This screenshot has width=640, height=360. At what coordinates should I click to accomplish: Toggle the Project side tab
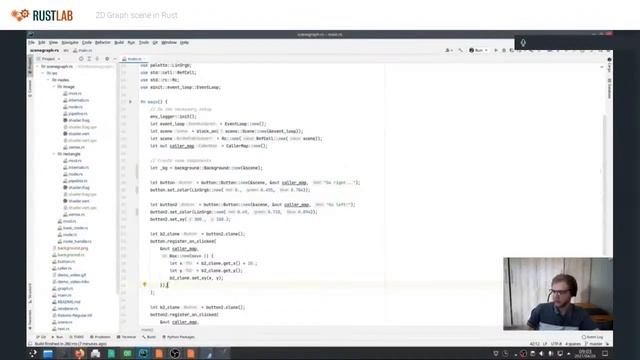click(30, 66)
